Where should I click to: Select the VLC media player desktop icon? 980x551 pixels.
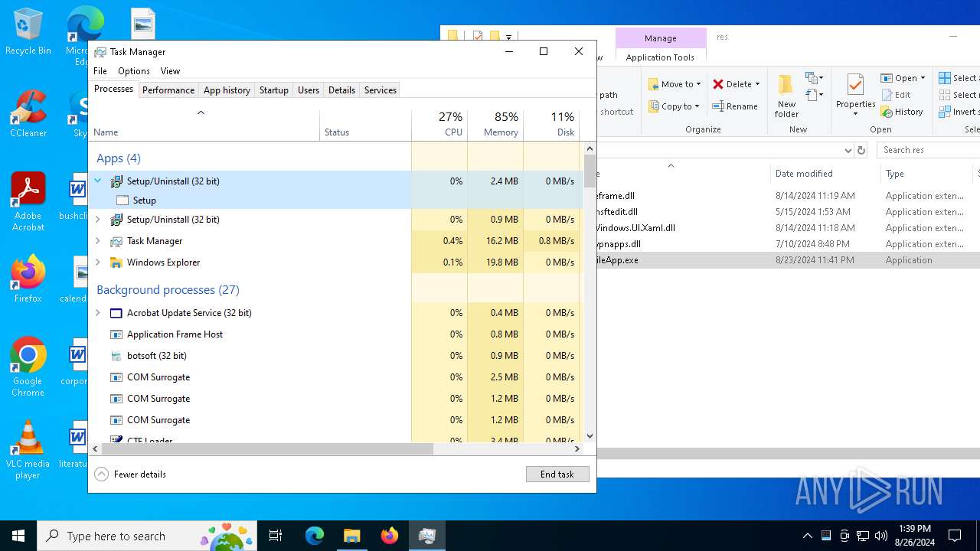(x=28, y=451)
